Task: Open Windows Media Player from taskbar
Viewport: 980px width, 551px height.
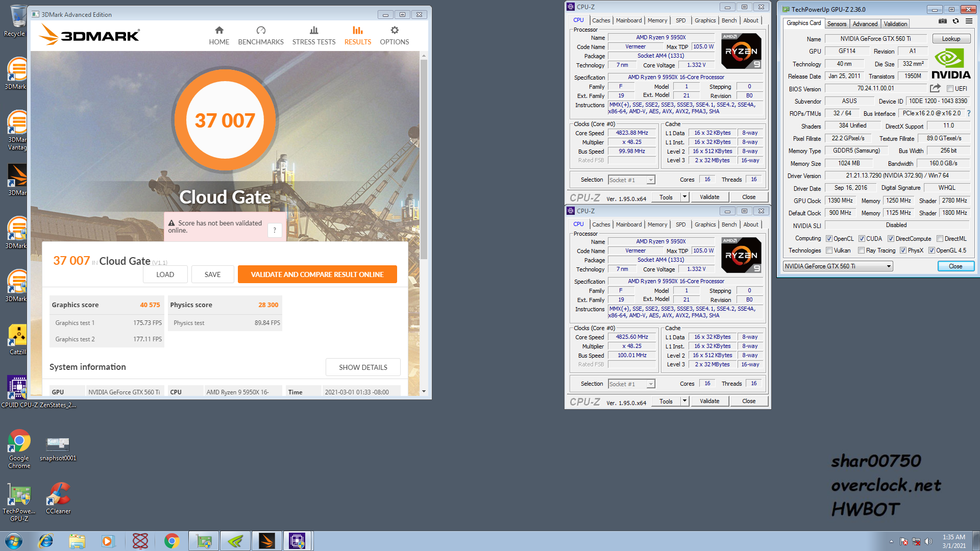Action: click(x=108, y=541)
